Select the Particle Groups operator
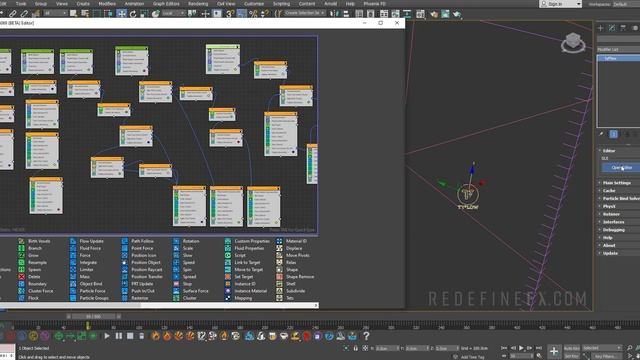This screenshot has width=640, height=360. pos(89,298)
